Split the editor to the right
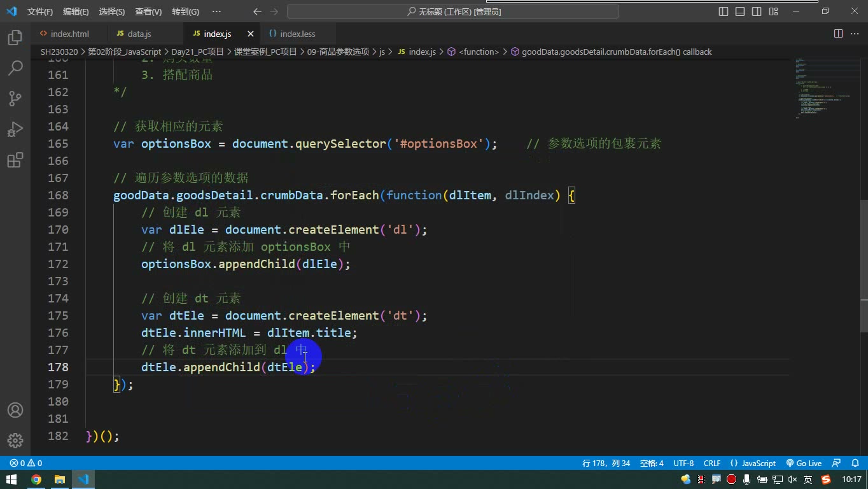868x489 pixels. [x=838, y=34]
